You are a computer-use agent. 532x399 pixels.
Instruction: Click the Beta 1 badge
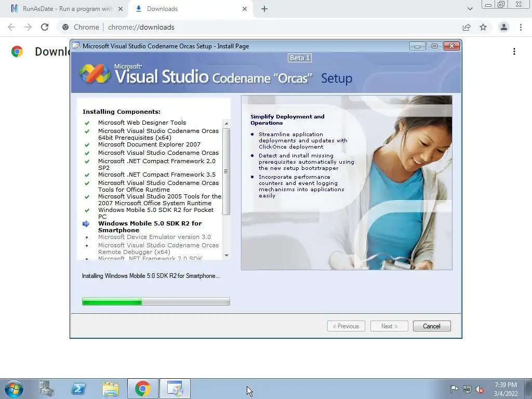click(300, 58)
